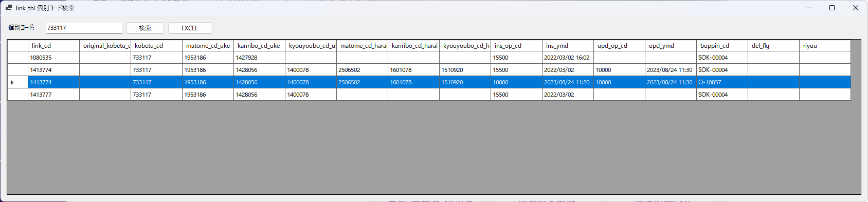Sort by the link_cd column header
Screen dimensions: 868x202
[x=53, y=46]
